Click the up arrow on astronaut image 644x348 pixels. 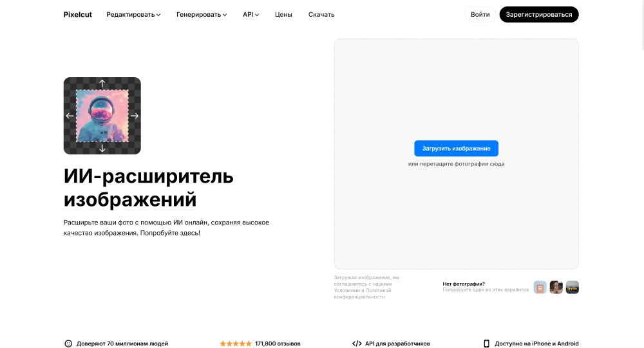pos(102,84)
